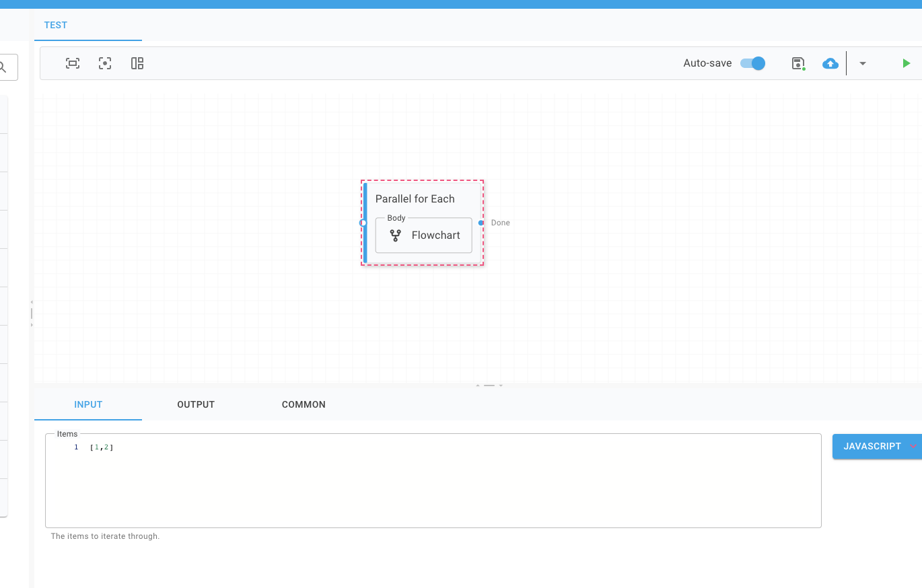
Task: Click the cloud deploy icon
Action: pyautogui.click(x=830, y=63)
